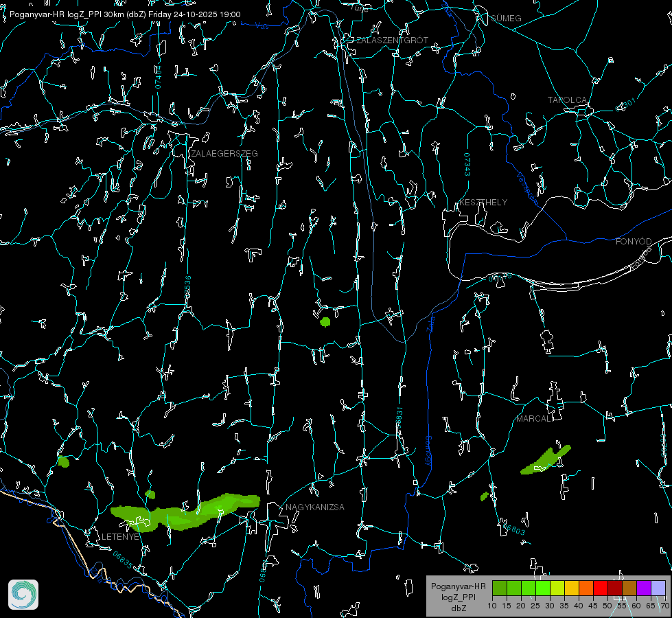Viewport: 672px width, 618px height.
Task: Click the small round green echo at map center
Action: point(325,321)
